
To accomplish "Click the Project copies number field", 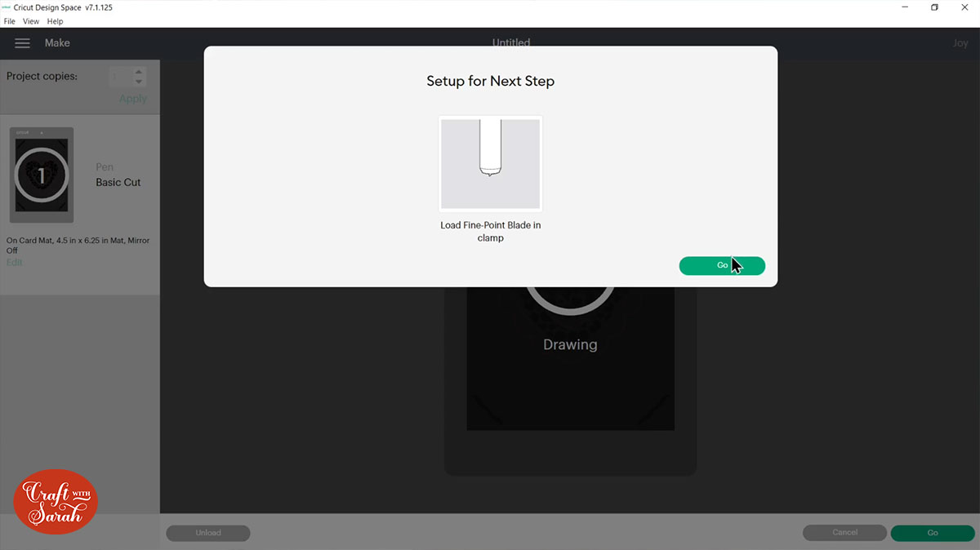I will [119, 77].
